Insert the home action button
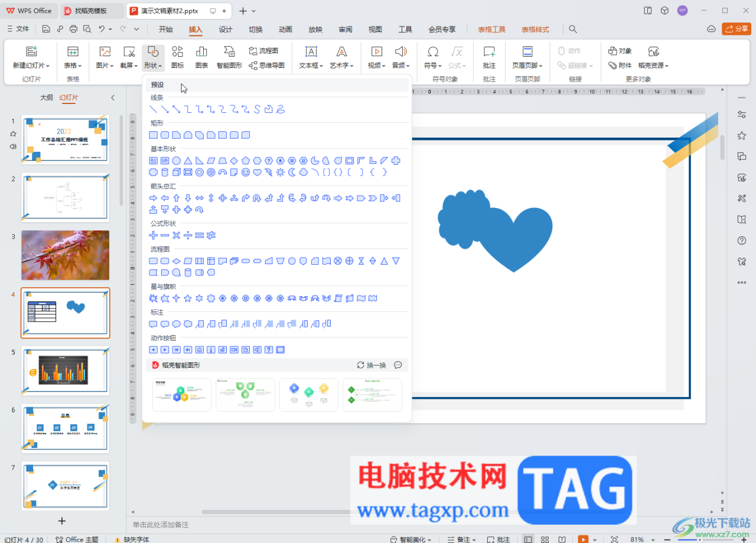 [200, 350]
